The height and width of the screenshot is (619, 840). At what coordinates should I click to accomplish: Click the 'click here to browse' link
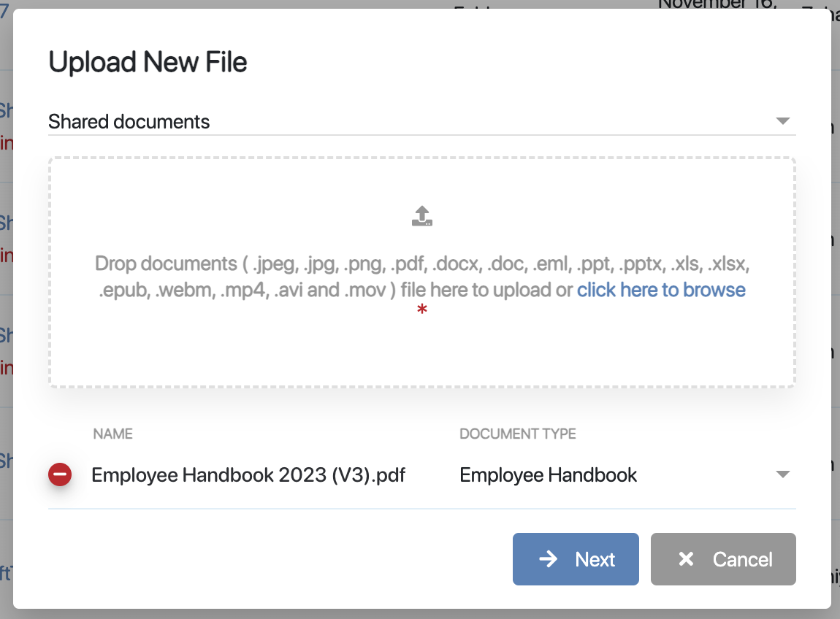(661, 290)
